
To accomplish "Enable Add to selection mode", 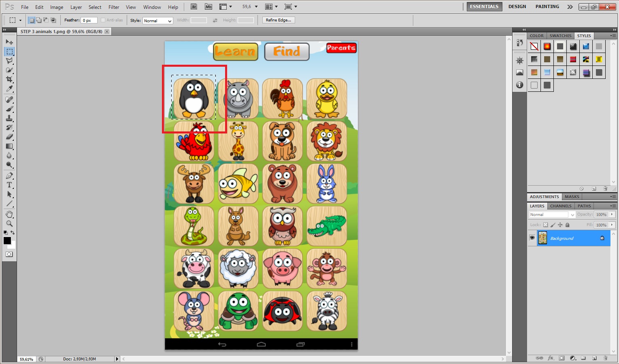I will [38, 20].
